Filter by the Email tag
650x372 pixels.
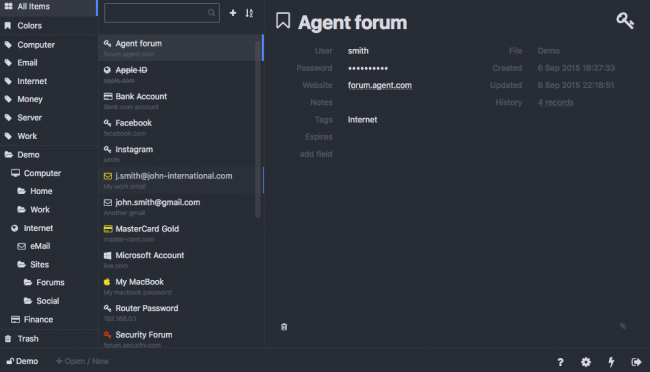[48, 63]
